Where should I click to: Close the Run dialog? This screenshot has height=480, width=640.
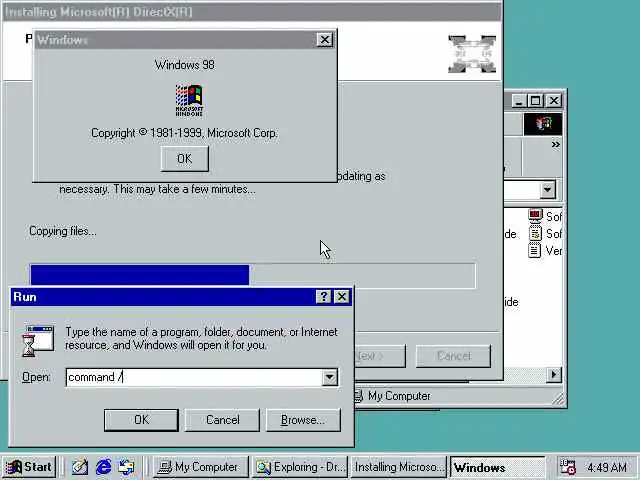(x=342, y=296)
